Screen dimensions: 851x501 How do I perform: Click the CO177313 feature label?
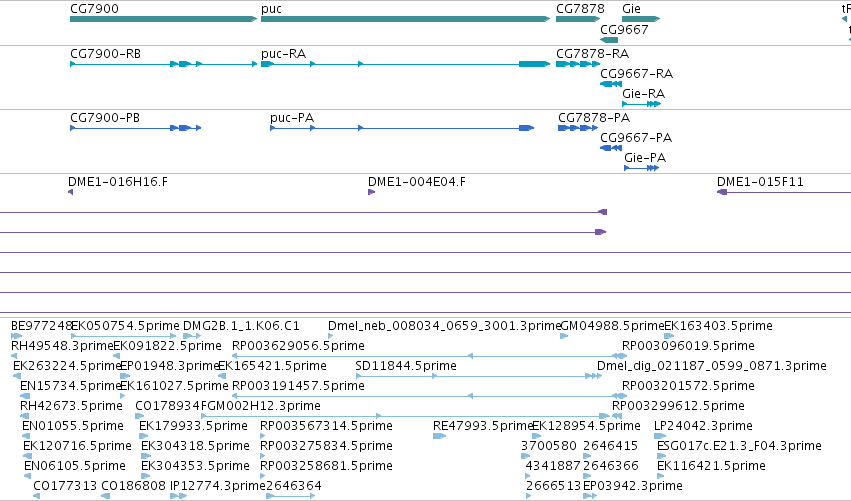pos(65,486)
